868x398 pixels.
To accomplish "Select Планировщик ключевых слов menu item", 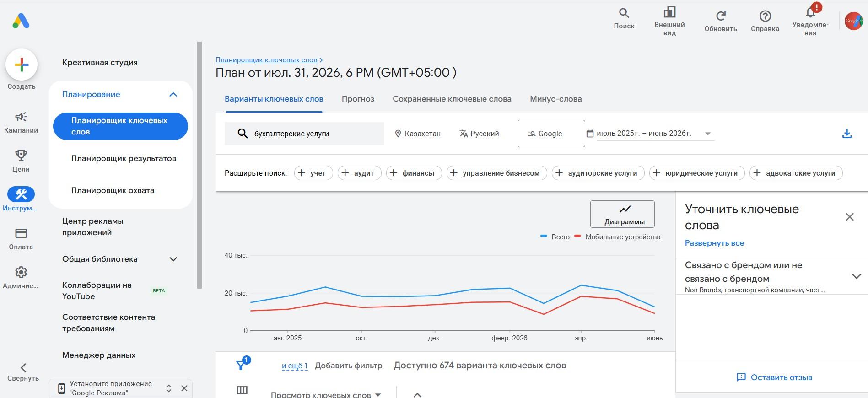I will coord(120,126).
